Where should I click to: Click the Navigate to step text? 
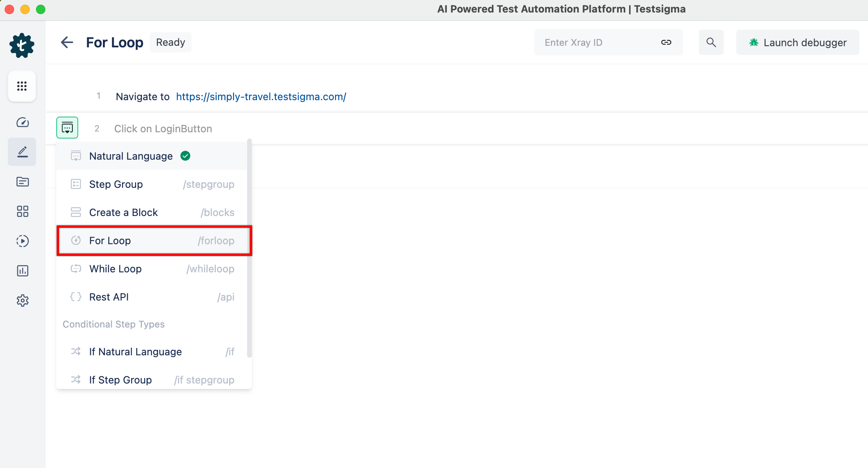tap(143, 97)
